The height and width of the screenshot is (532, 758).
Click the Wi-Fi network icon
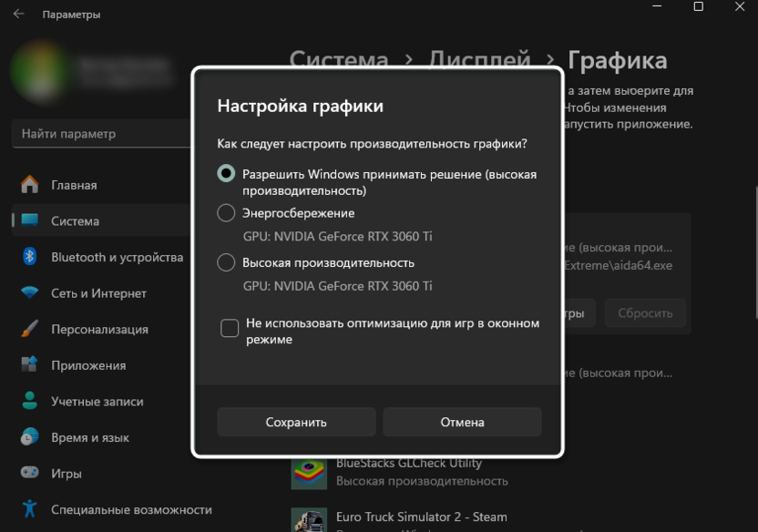coord(29,292)
